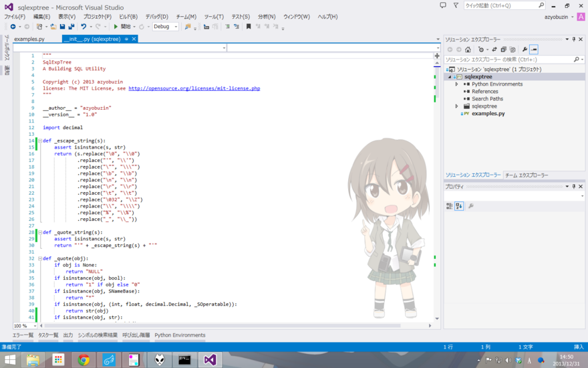588x368 pixels.
Task: Click the feedback speech bubble icon in title bar
Action: coord(443,5)
